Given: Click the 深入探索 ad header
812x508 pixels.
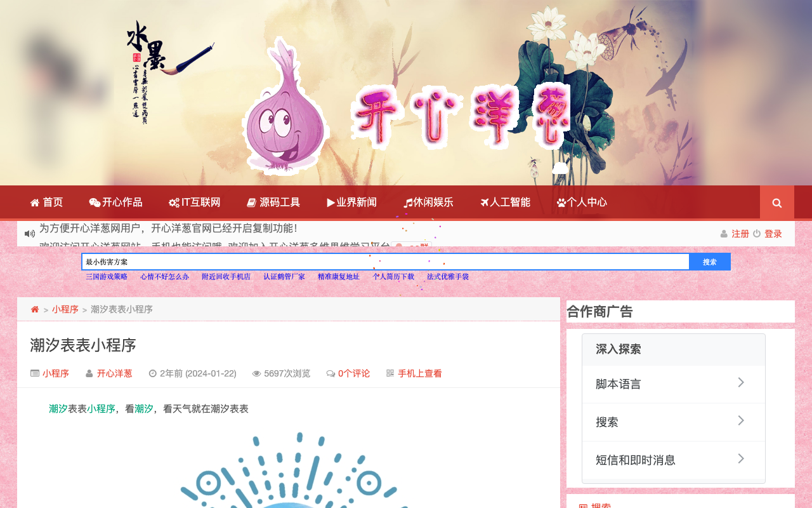Looking at the screenshot, I should 619,349.
